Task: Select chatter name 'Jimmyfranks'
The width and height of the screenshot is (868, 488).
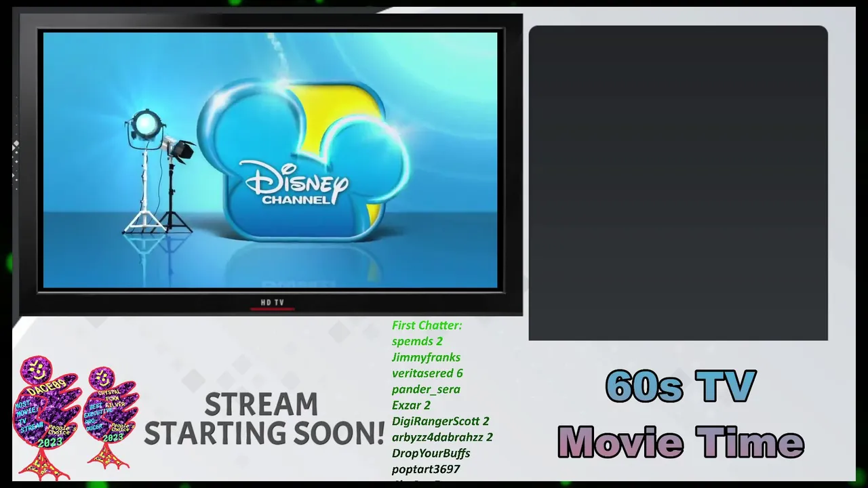Action: (426, 357)
